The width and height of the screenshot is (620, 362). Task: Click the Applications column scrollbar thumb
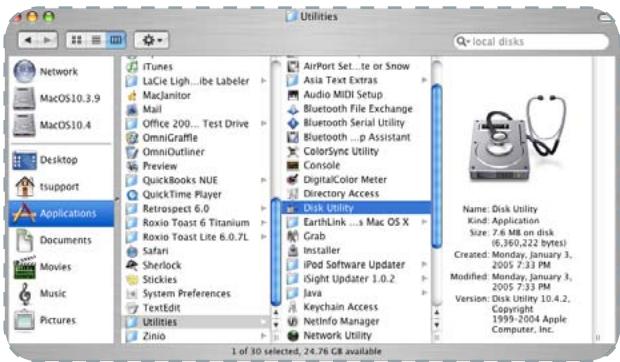[x=276, y=252]
